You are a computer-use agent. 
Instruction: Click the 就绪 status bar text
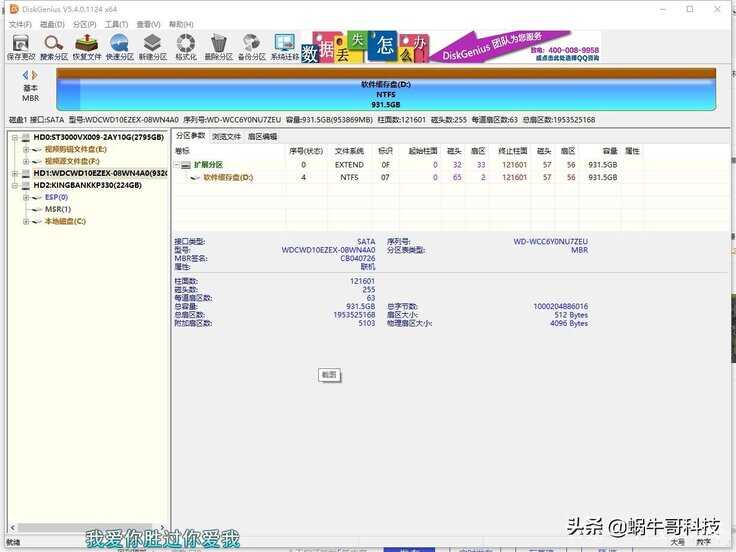pos(13,542)
